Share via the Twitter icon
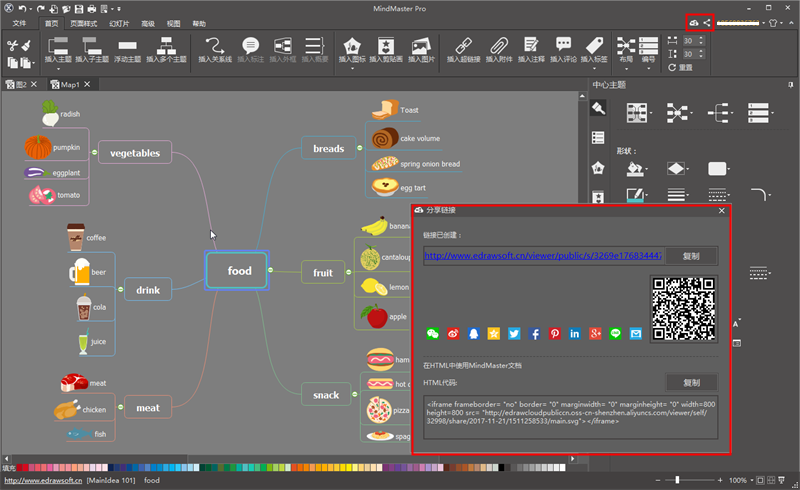 click(514, 334)
